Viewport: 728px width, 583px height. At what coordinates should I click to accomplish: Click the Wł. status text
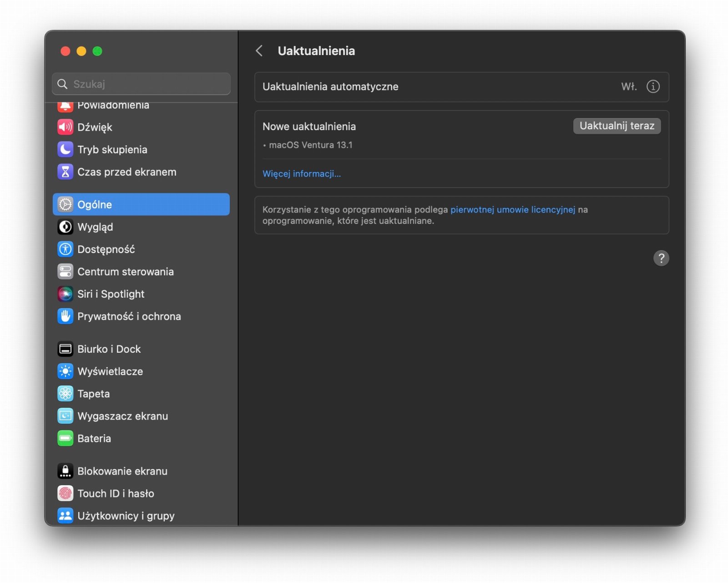pos(629,86)
